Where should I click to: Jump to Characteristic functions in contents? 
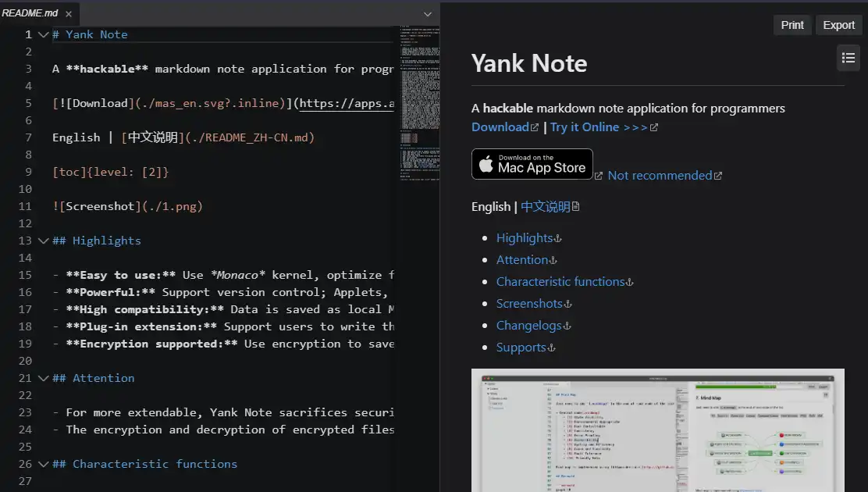560,281
